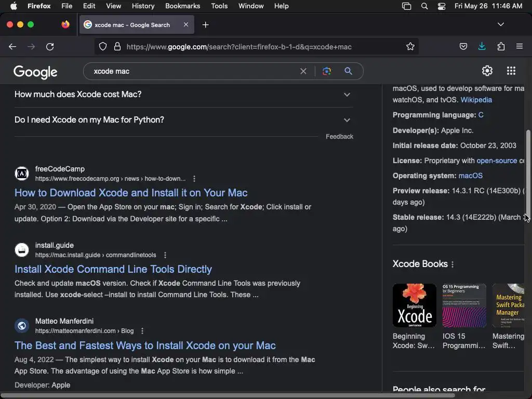Show the Firefox downloads panel
Viewport: 532px width, 399px height.
click(482, 47)
